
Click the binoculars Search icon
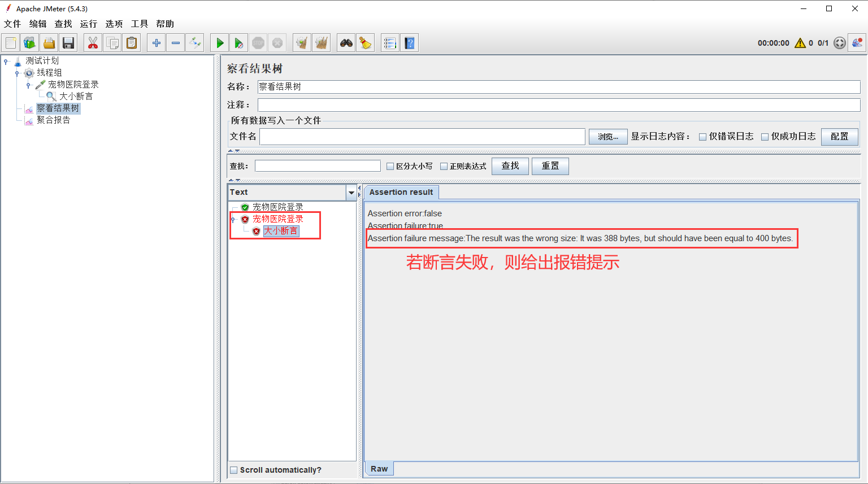coord(346,43)
